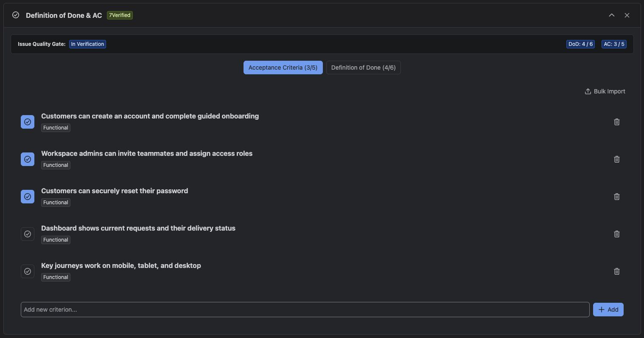Screen dimensions: 644x338
Task: Uncheck the secure password reset criterion
Action: 28,197
